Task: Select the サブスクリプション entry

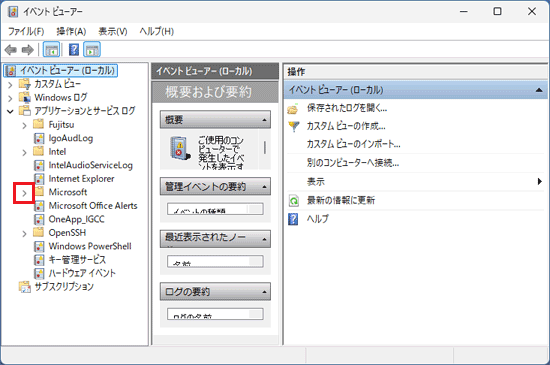Action: tap(64, 287)
